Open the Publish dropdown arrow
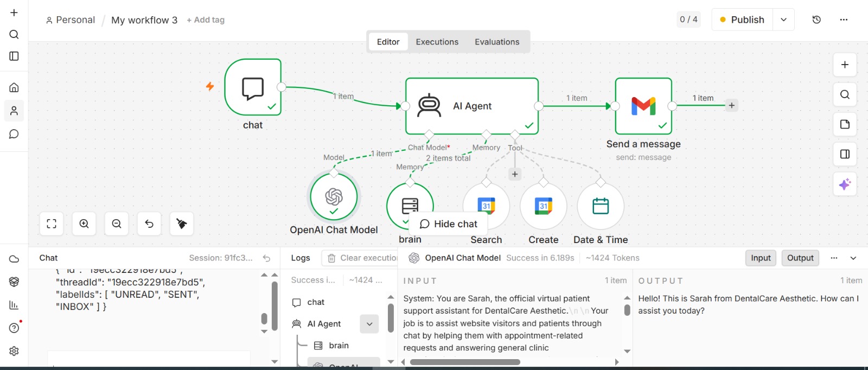Screen dimensions: 868x370 [783, 20]
